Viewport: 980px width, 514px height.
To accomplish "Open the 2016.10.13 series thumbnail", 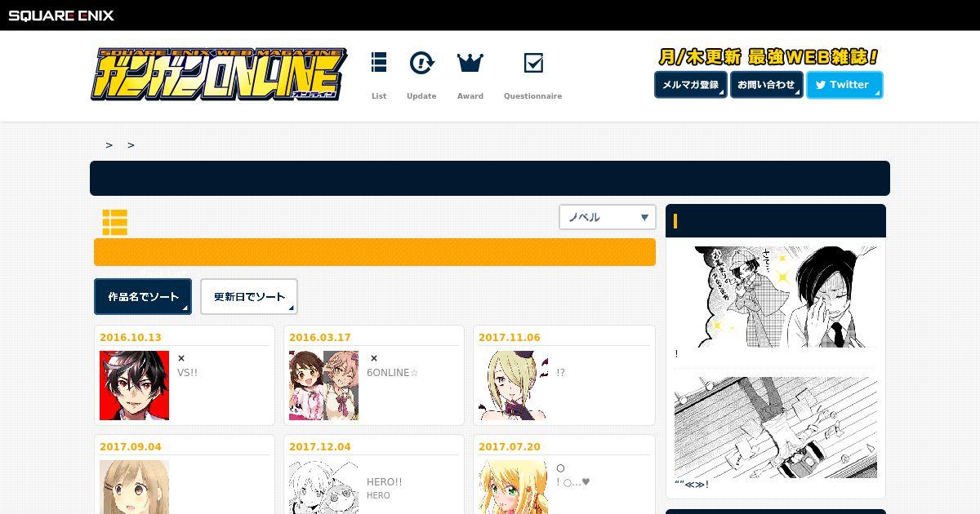I will point(134,386).
